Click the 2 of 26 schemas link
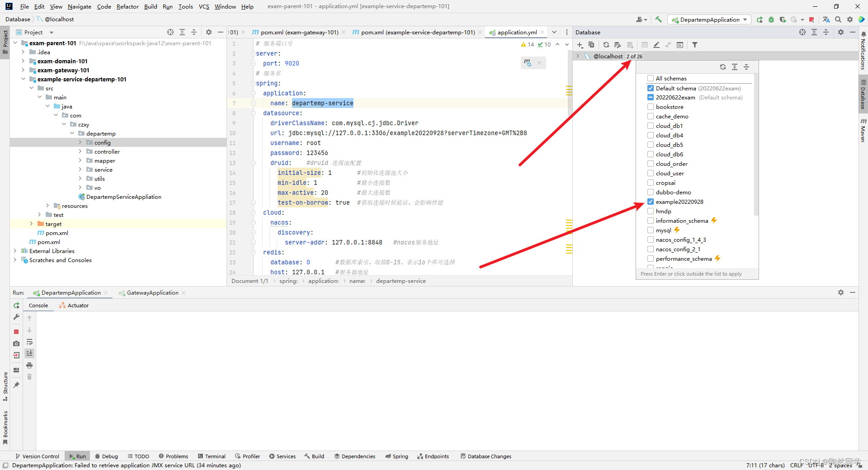 click(x=634, y=56)
